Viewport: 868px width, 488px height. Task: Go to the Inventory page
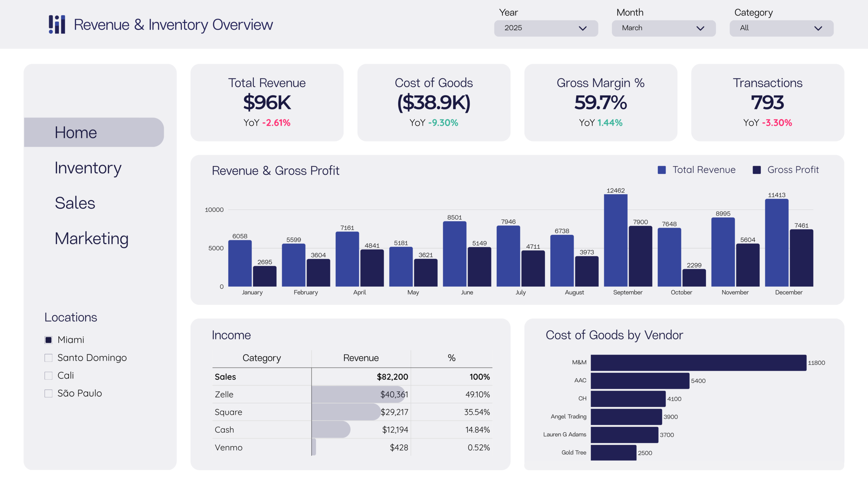coord(88,168)
